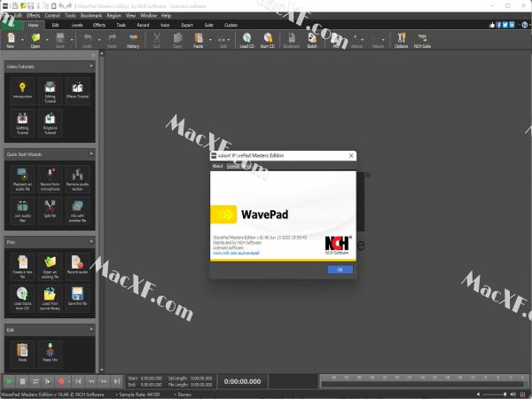532x399 pixels.
Task: Click the Stop playback button
Action: point(22,381)
